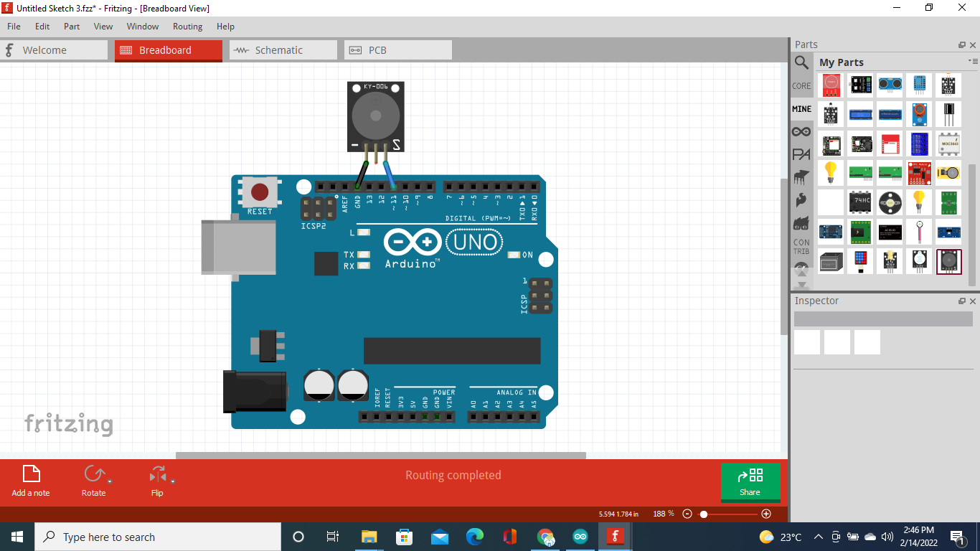This screenshot has width=980, height=551.
Task: Select the ultrasonic HC-SR04 sensor part
Action: tap(890, 86)
